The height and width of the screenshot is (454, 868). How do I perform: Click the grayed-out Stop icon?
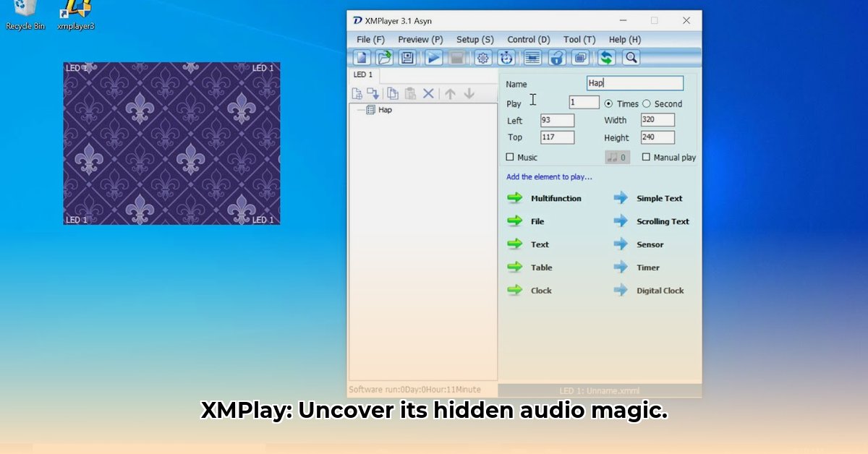pos(456,58)
